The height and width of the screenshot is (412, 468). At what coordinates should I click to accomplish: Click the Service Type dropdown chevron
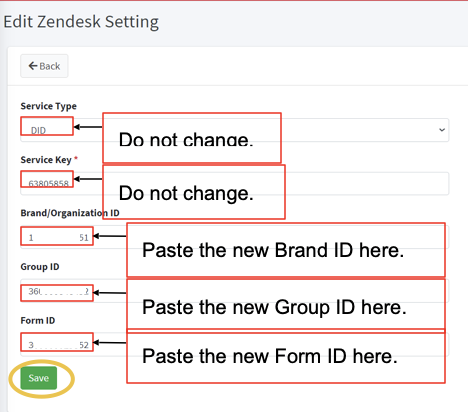pyautogui.click(x=442, y=130)
